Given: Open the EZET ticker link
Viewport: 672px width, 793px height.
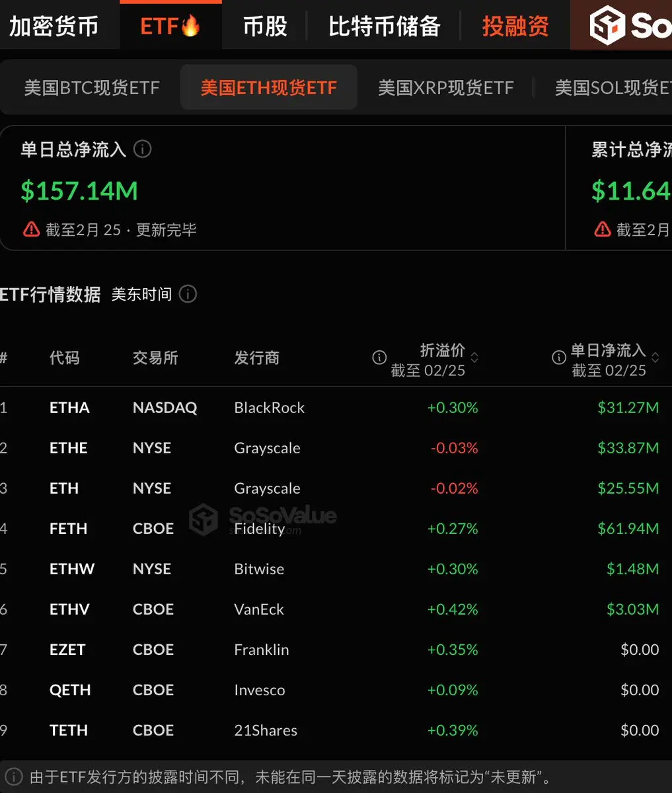Looking at the screenshot, I should pos(67,650).
